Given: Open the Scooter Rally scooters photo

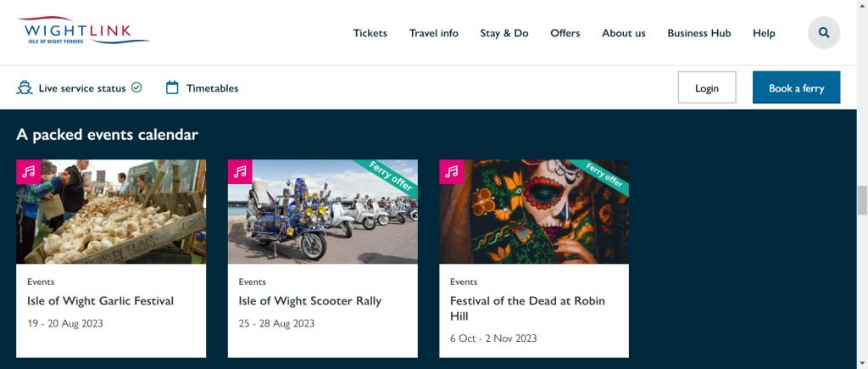Looking at the screenshot, I should 322,212.
